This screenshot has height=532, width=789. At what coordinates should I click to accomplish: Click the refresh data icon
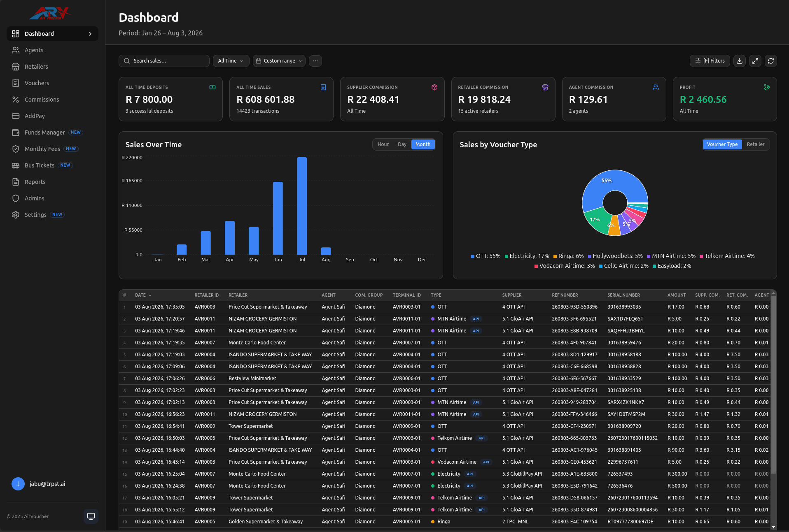coord(771,61)
